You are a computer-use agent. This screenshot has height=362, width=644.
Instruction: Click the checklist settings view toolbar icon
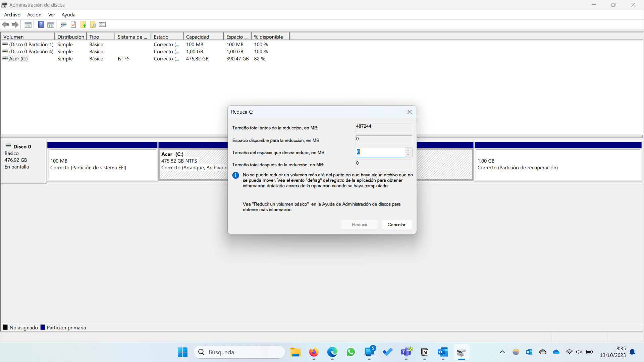(x=103, y=24)
